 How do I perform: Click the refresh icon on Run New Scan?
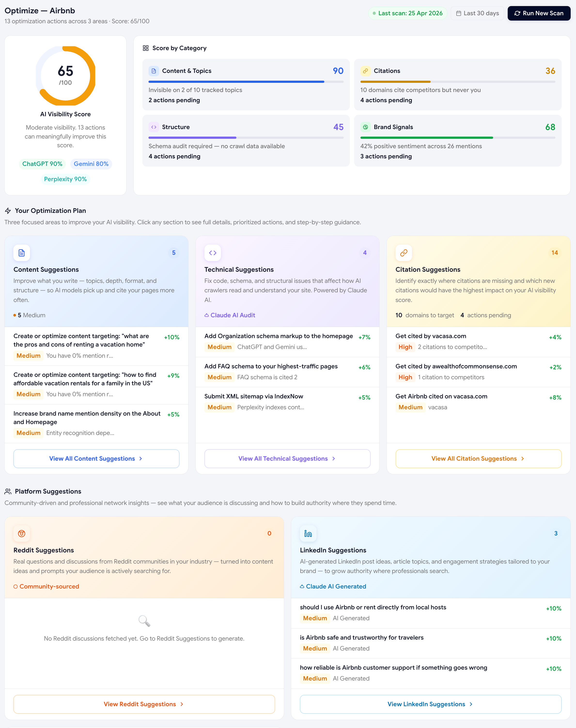point(517,13)
